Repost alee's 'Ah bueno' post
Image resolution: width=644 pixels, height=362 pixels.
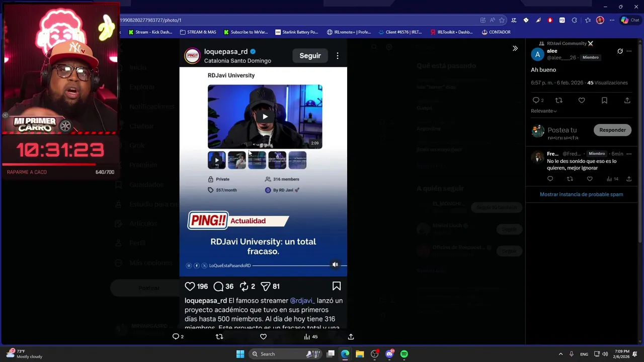558,101
